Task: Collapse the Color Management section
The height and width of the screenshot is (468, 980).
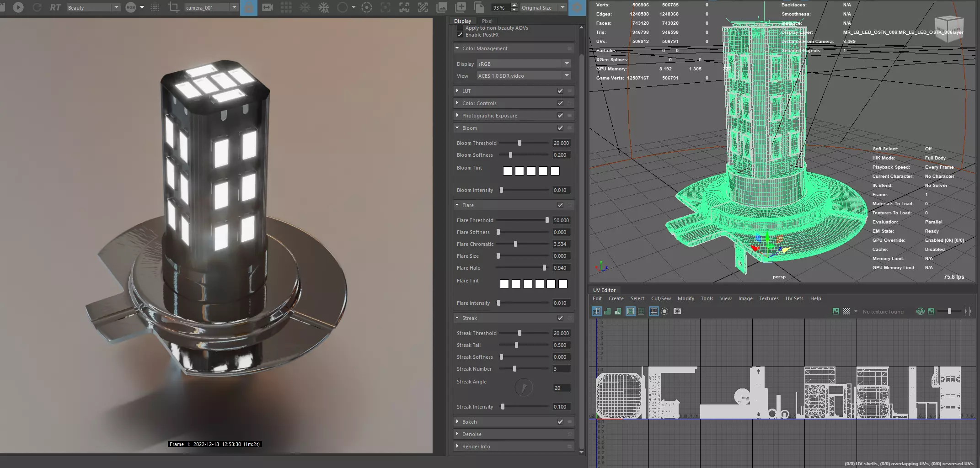Action: click(x=457, y=48)
